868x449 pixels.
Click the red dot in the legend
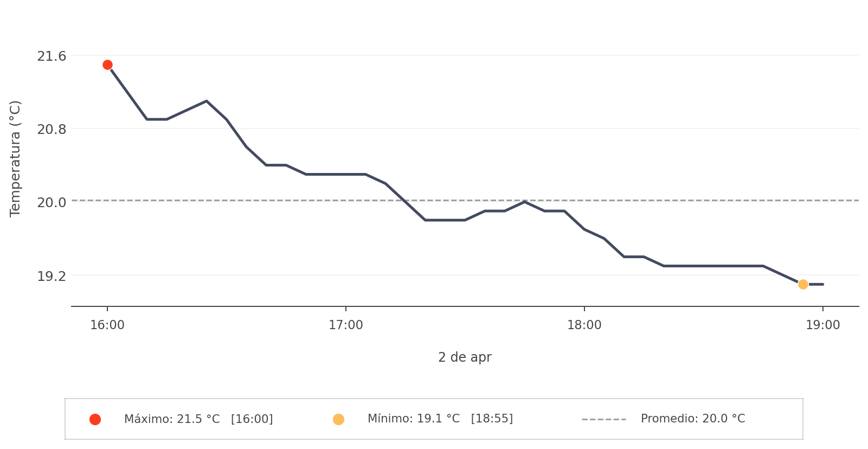click(95, 419)
